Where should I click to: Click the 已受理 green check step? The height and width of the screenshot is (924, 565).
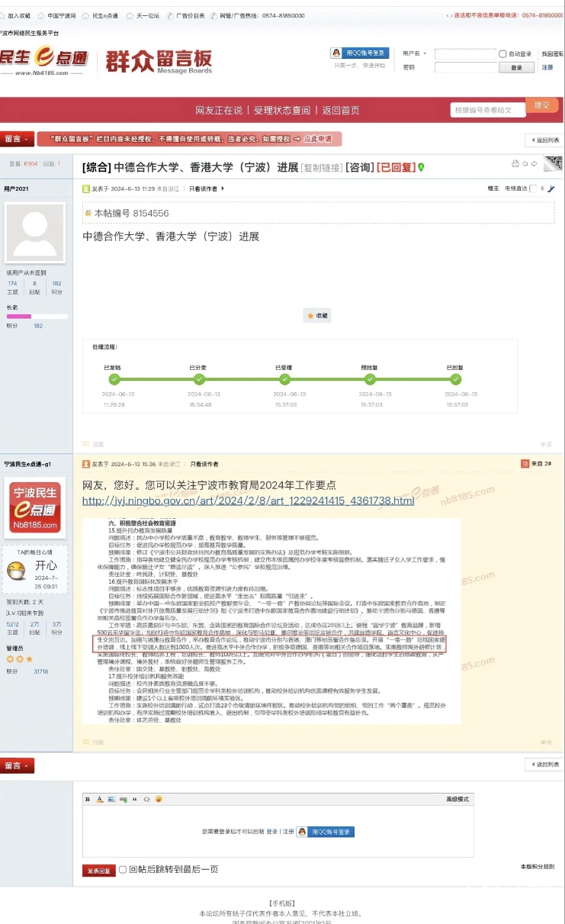tap(285, 378)
